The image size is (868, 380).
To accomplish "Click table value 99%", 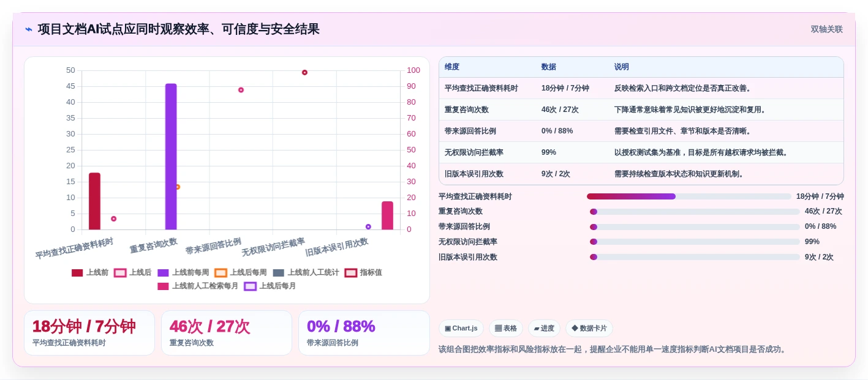I will (x=549, y=152).
